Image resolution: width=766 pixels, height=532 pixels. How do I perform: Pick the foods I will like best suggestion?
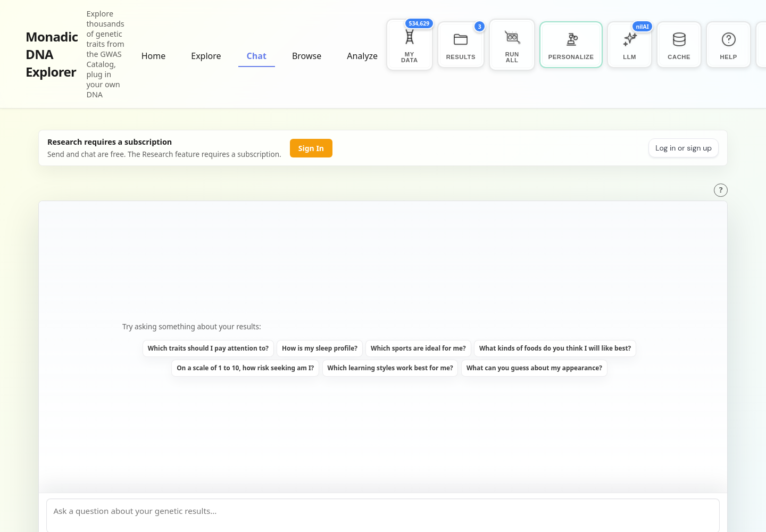point(555,348)
